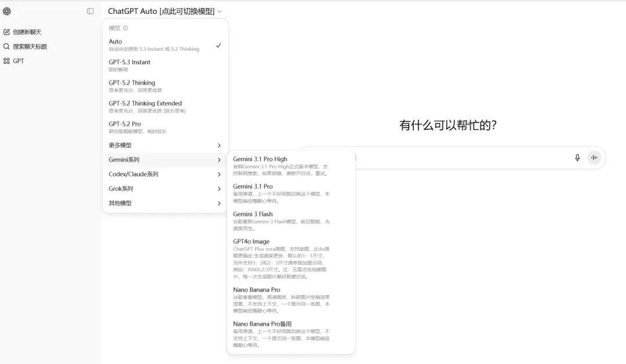
Task: Click the ChatGPT logo icon
Action: [7, 11]
